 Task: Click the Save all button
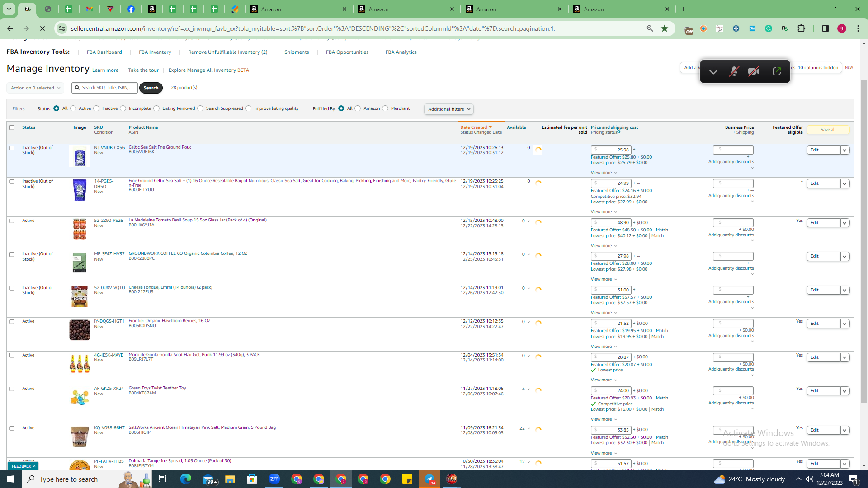pos(828,130)
